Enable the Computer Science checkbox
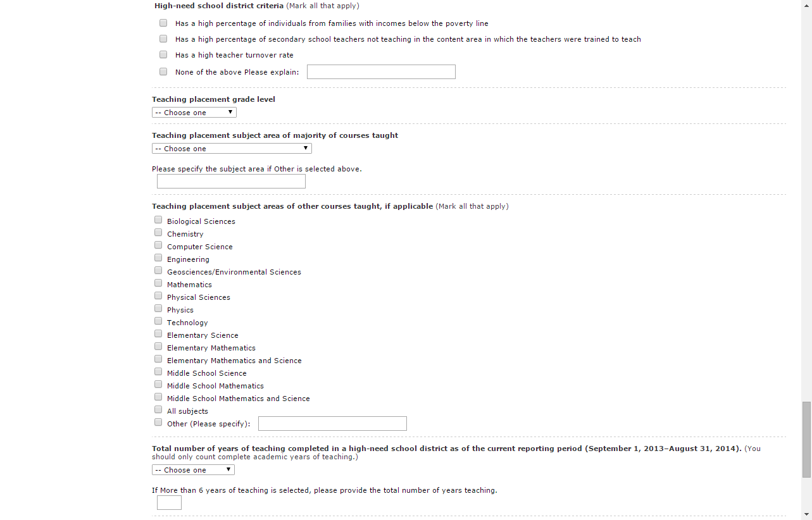812x520 pixels. [158, 245]
